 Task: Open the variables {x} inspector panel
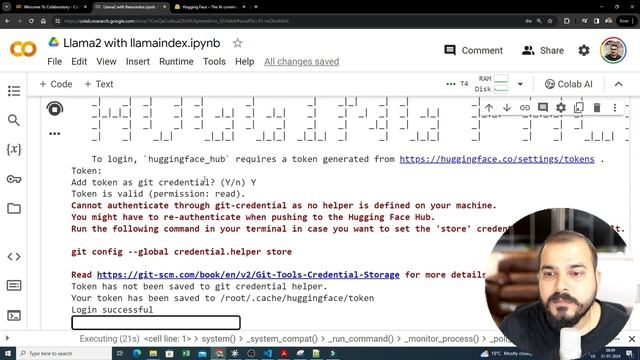[14, 149]
